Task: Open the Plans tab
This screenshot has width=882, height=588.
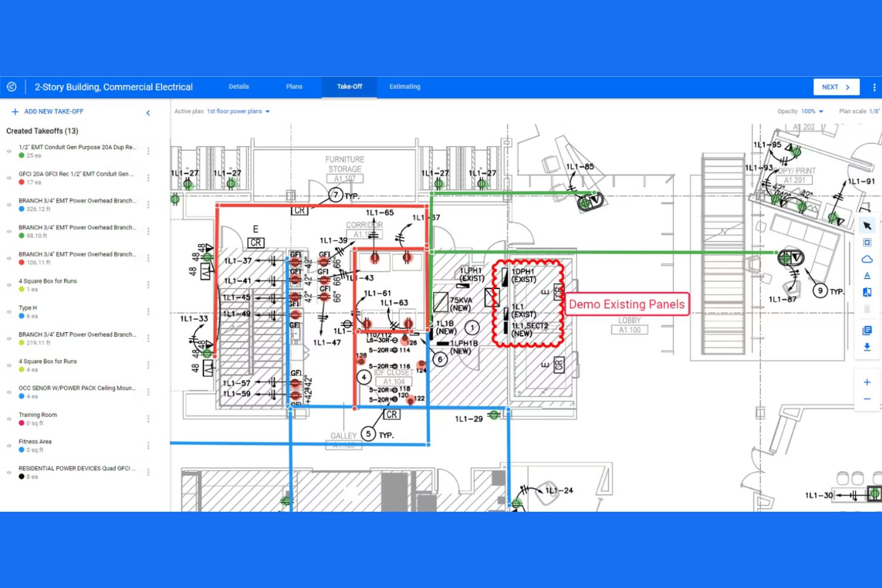Action: (x=294, y=87)
